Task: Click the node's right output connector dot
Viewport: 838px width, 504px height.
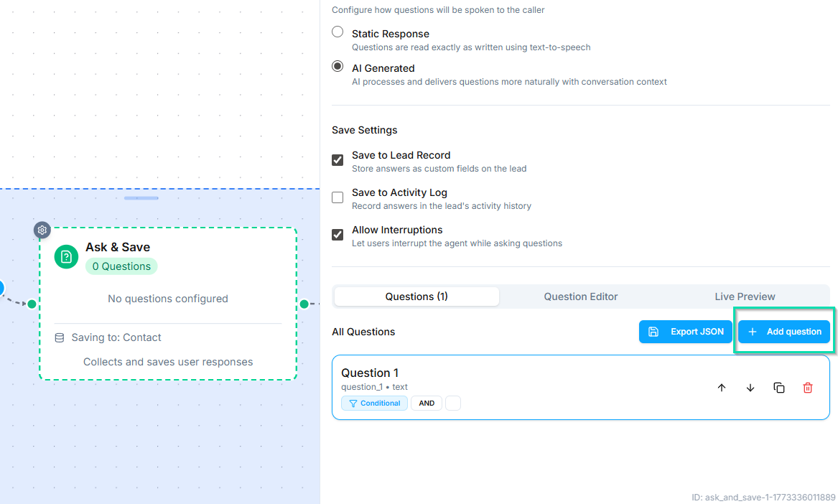Action: tap(304, 304)
